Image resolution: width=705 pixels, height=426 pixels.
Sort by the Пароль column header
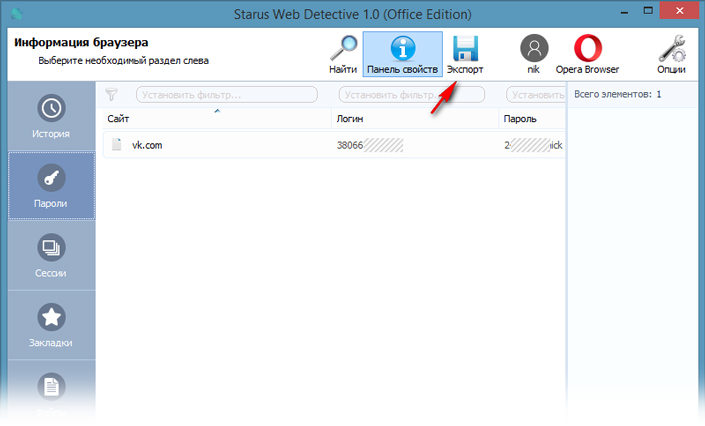[532, 118]
